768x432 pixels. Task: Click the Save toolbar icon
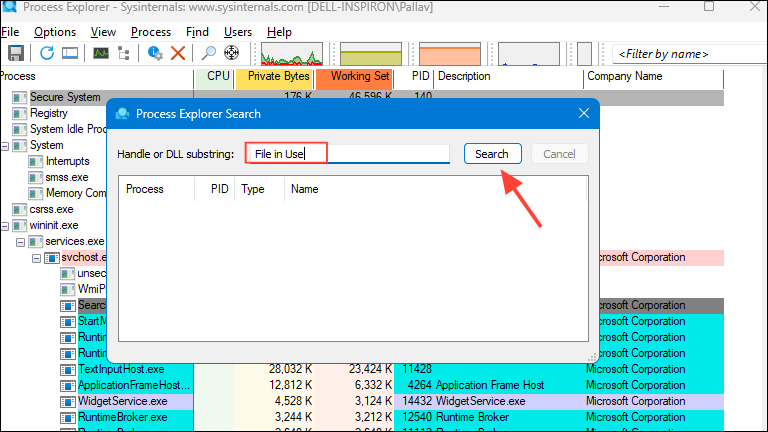click(x=16, y=53)
